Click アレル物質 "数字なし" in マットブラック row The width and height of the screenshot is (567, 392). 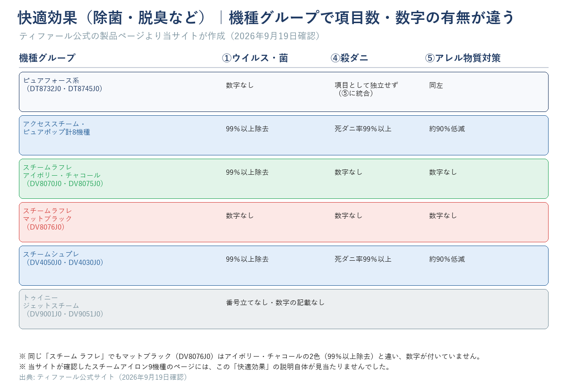coord(443,216)
